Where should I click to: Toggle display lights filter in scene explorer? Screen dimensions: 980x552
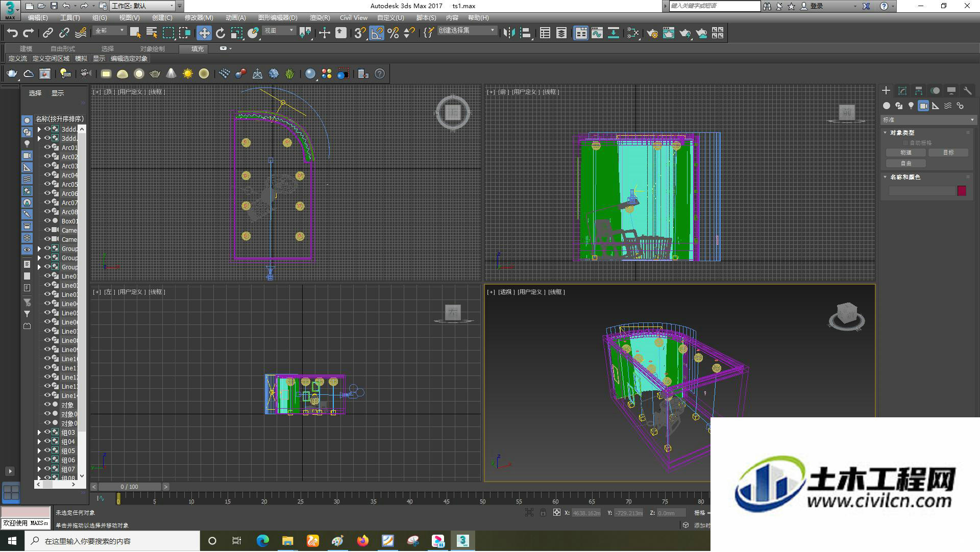click(27, 144)
